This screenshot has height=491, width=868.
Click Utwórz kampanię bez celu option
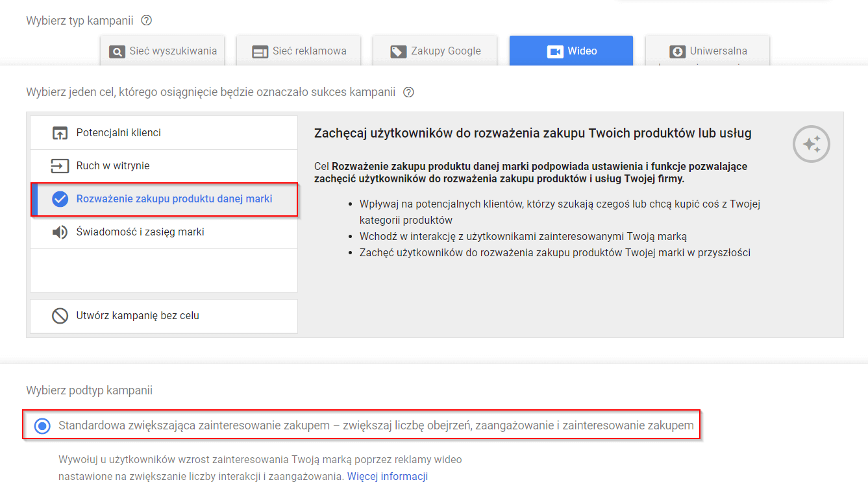pos(138,316)
